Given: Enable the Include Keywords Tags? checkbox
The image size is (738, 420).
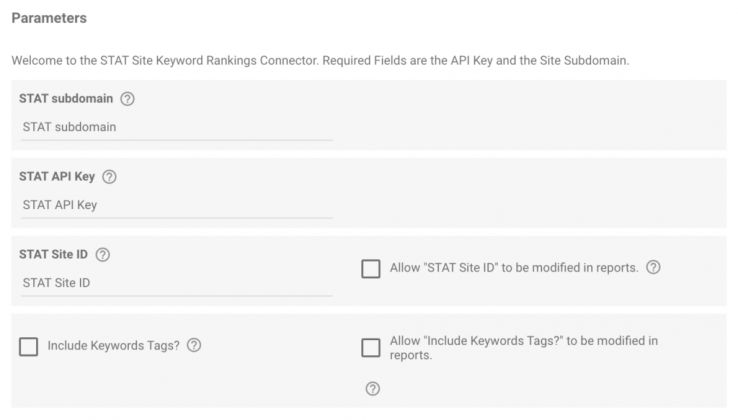Looking at the screenshot, I should (29, 346).
